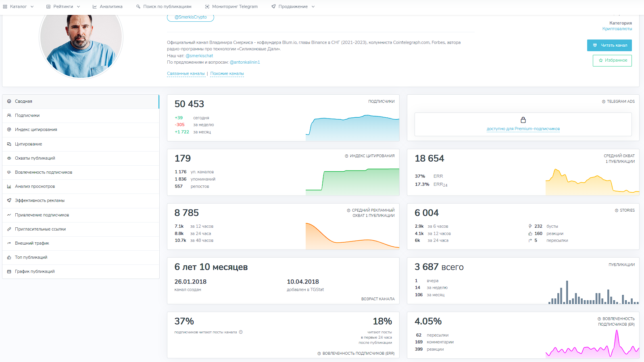Click the Криптовалюты category link
This screenshot has height=362, width=644.
point(617,29)
